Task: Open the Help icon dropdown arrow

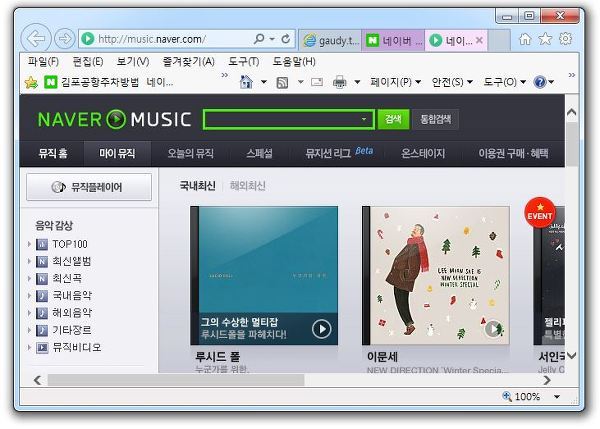Action: coord(551,82)
